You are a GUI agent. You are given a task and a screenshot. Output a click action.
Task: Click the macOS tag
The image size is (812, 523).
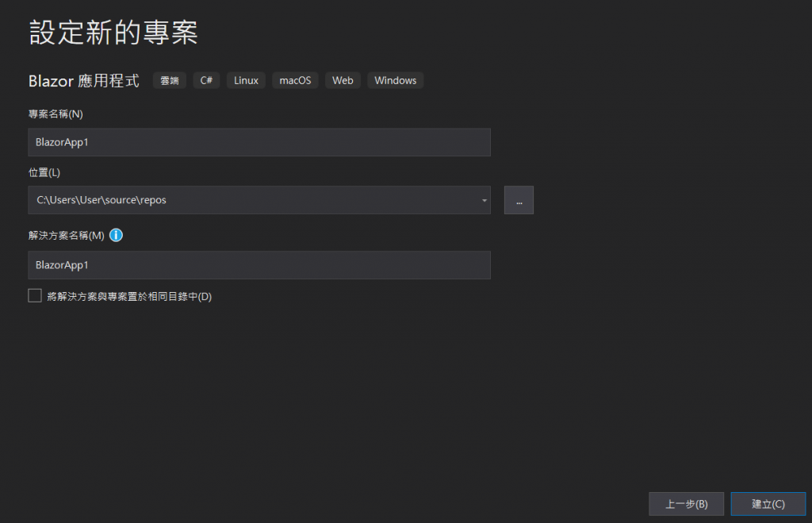click(x=295, y=80)
